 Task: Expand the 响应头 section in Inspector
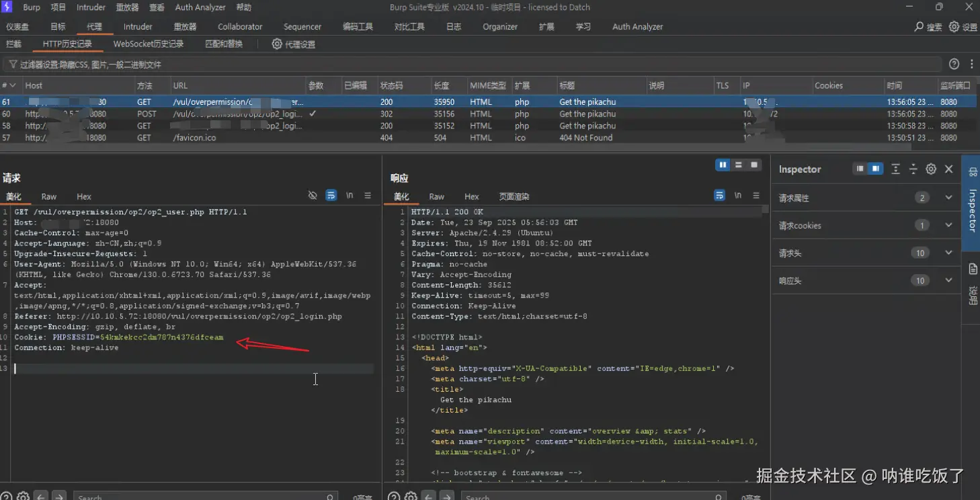tap(948, 280)
